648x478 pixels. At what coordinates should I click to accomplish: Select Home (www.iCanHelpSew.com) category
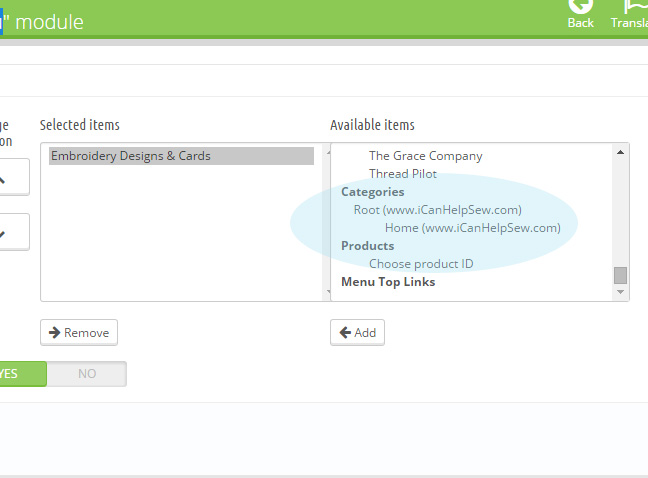coord(473,228)
